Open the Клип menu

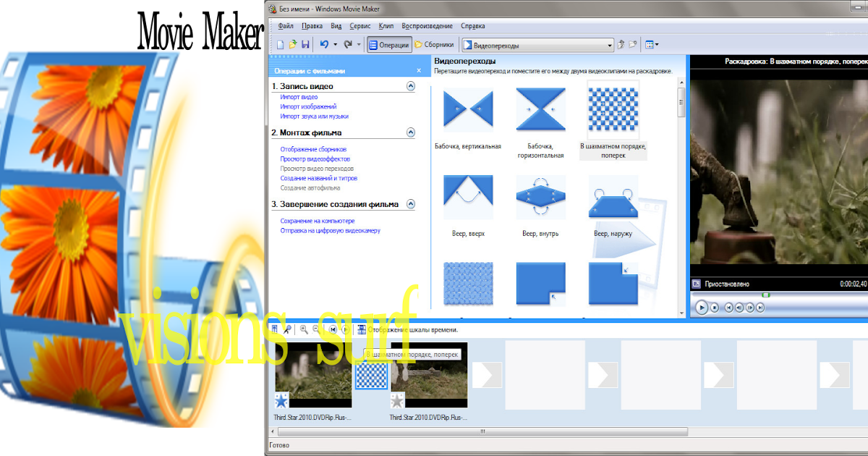point(386,25)
